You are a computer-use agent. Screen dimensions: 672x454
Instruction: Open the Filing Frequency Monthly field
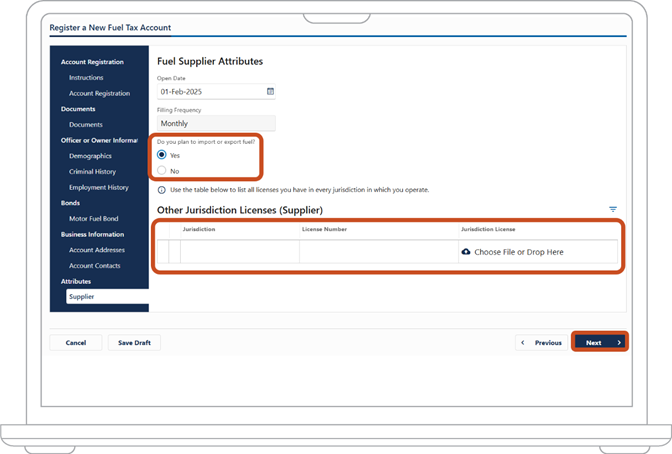(216, 123)
